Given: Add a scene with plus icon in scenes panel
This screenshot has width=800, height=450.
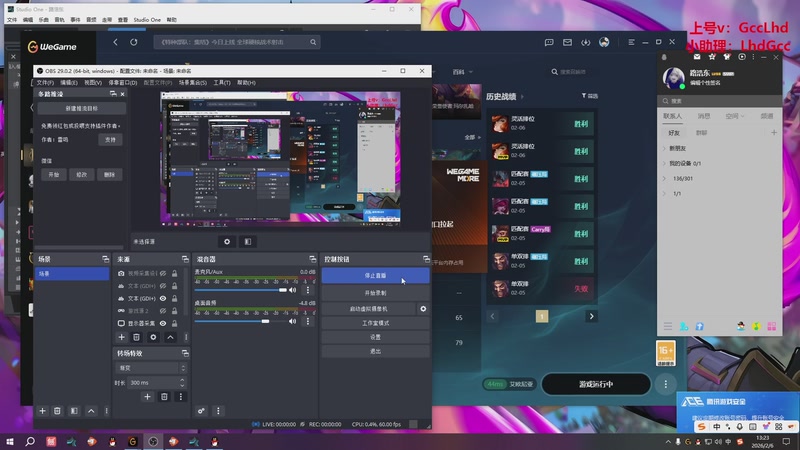Looking at the screenshot, I should [42, 411].
